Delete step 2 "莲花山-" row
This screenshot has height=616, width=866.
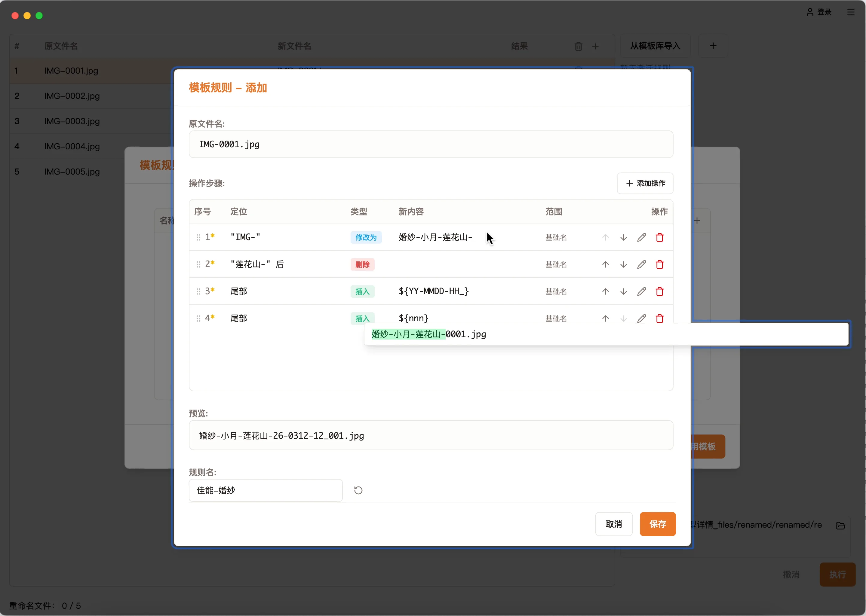(x=659, y=264)
